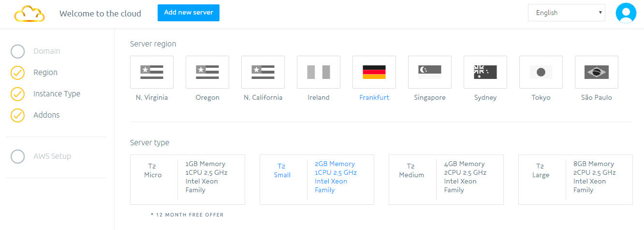Image resolution: width=644 pixels, height=230 pixels.
Task: Open the AWS Setup step
Action: (x=52, y=156)
